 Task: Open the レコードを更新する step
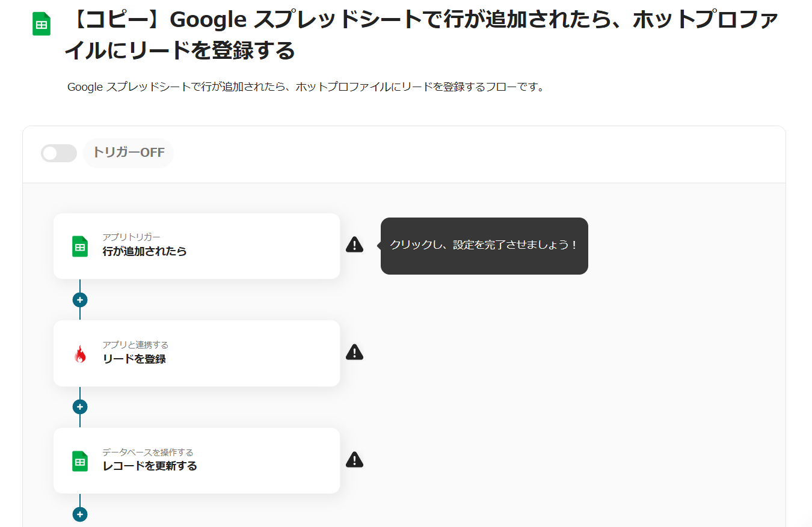coord(197,461)
